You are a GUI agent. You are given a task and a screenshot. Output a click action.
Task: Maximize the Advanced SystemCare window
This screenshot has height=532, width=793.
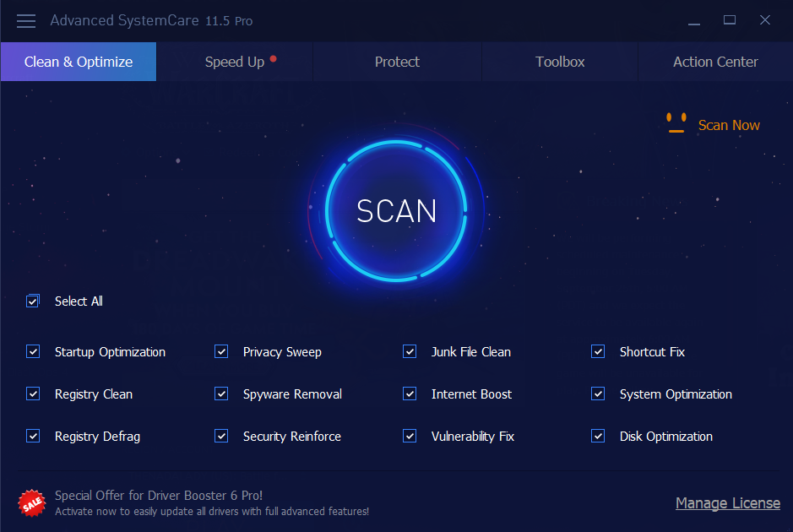[730, 20]
